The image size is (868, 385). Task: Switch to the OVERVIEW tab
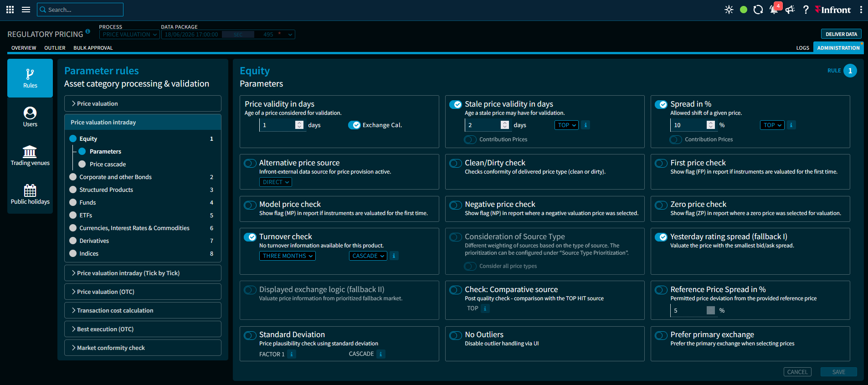point(24,48)
